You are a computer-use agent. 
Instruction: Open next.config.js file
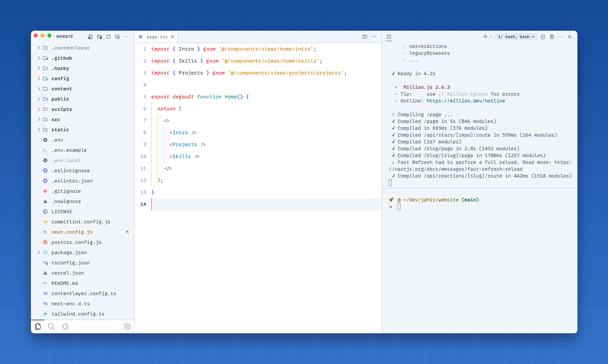click(x=72, y=232)
